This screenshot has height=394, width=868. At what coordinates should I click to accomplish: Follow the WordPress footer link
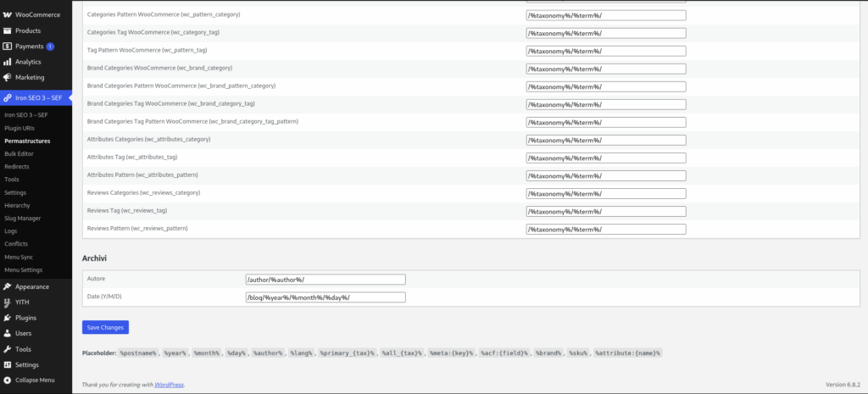pos(169,385)
